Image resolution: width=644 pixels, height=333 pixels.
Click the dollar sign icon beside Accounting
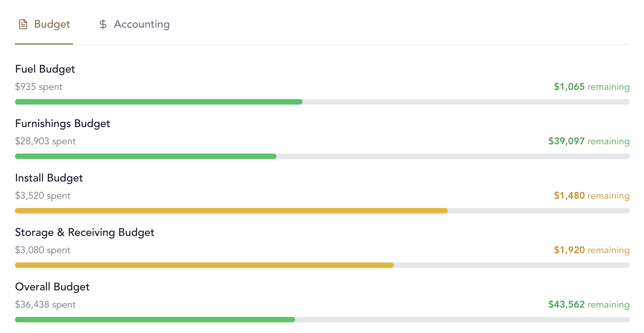(103, 24)
